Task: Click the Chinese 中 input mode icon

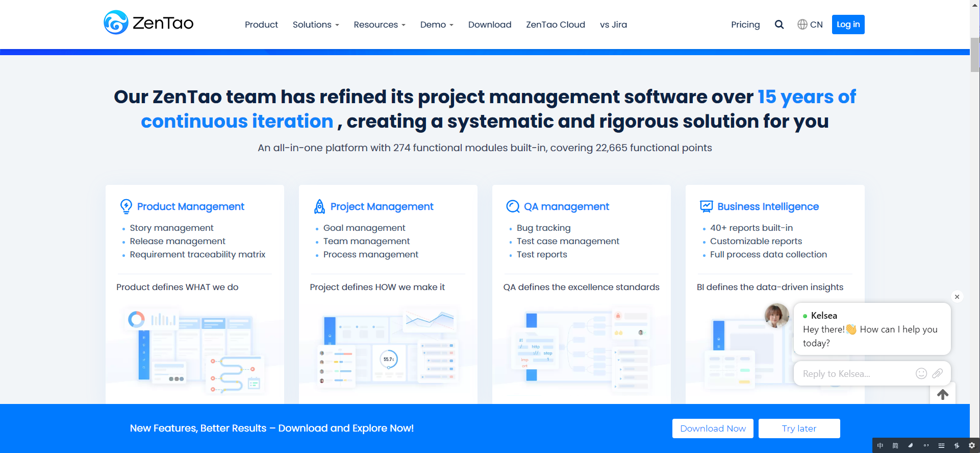Action: (880, 445)
